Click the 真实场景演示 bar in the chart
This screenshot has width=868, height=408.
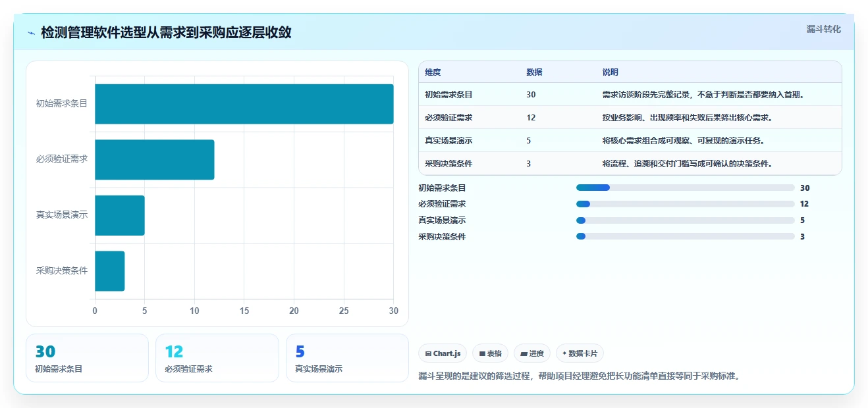pos(120,215)
